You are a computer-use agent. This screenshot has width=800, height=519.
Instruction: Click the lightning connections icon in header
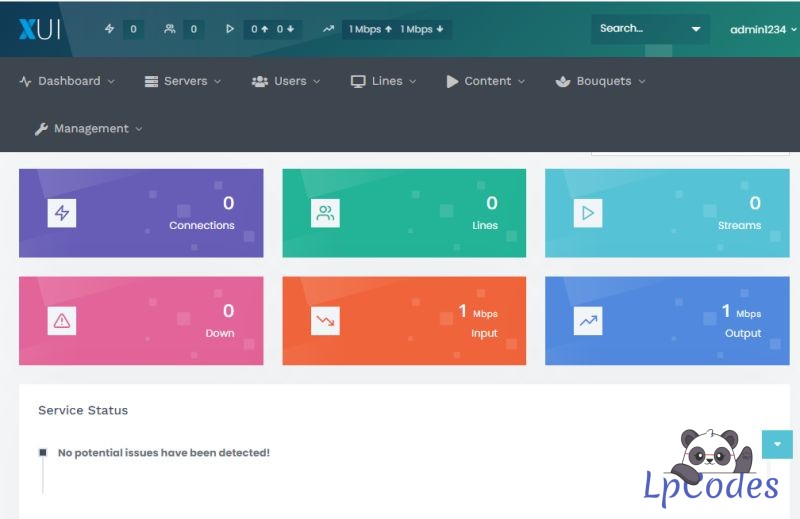point(110,29)
